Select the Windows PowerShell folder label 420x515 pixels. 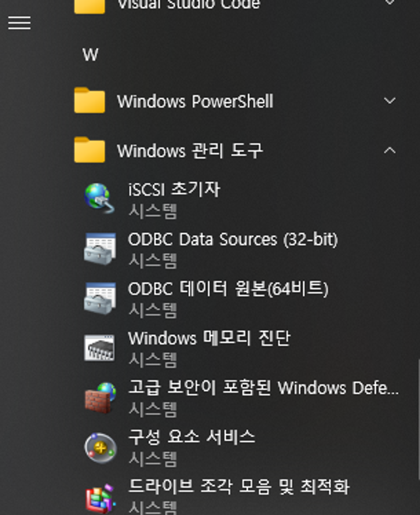[195, 101]
